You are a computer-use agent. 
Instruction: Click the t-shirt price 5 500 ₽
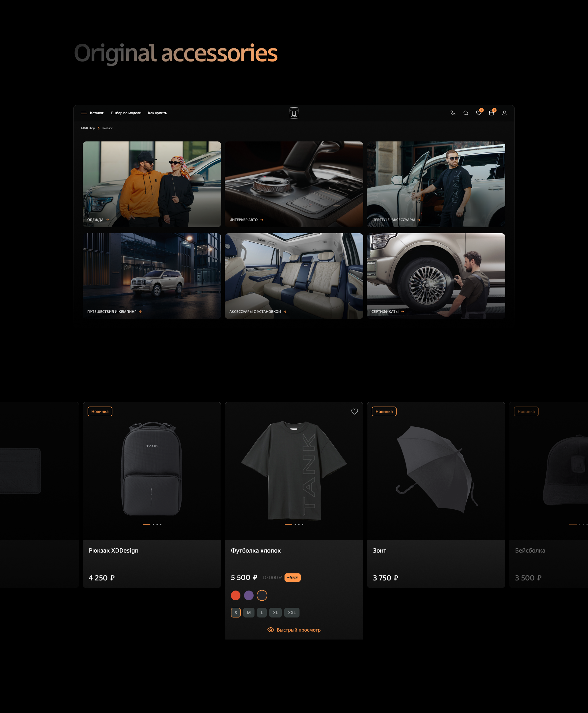point(244,578)
